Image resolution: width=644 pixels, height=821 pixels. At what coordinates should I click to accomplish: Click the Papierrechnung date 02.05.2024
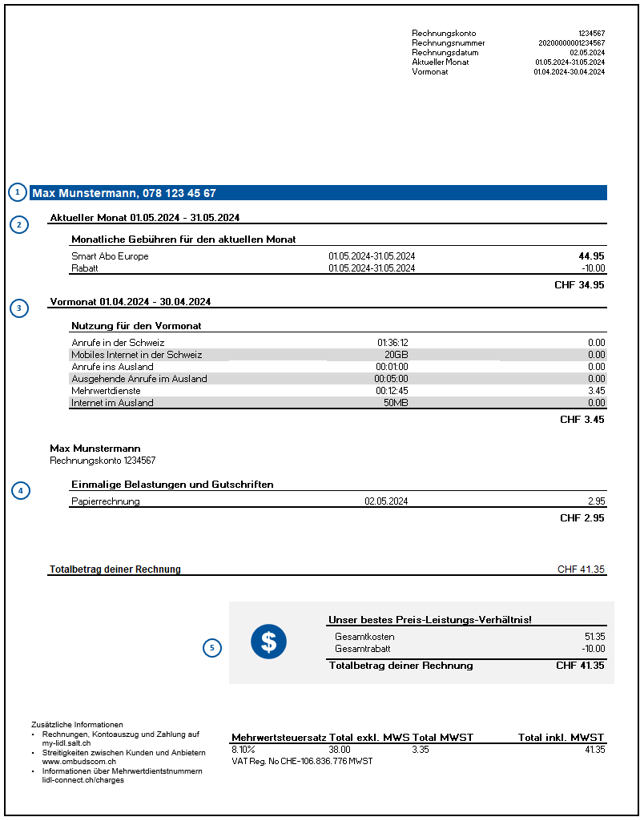386,501
